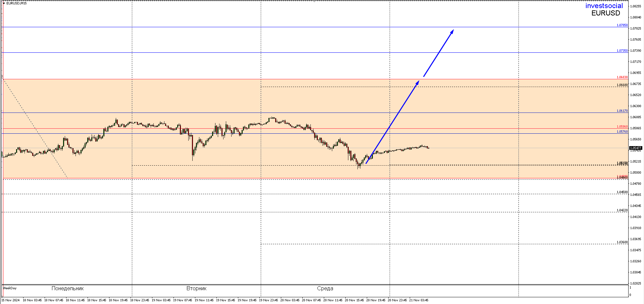
Task: Click the 19 Nov 15:45 time label
Action: click(x=226, y=300)
